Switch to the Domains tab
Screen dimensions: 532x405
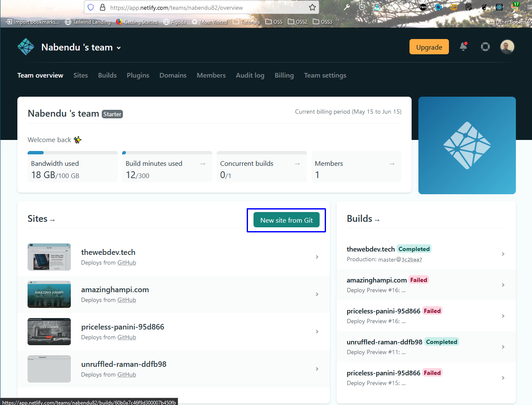[x=173, y=75]
